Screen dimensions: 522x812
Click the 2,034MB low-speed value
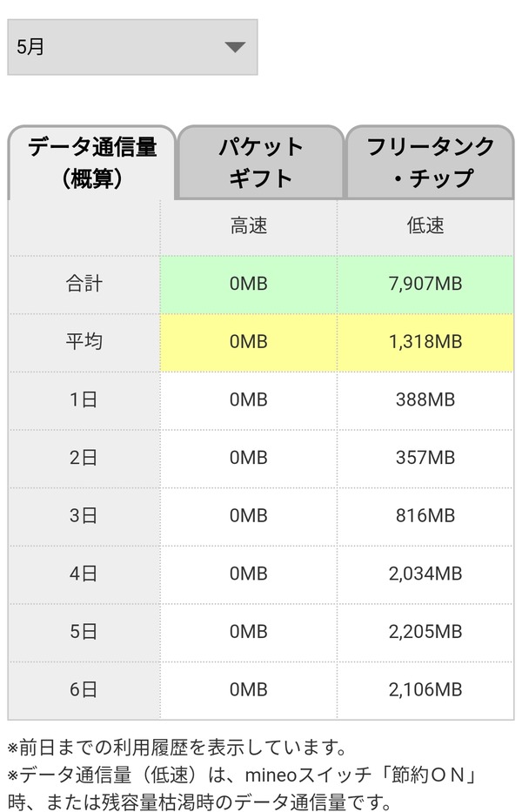coord(425,574)
